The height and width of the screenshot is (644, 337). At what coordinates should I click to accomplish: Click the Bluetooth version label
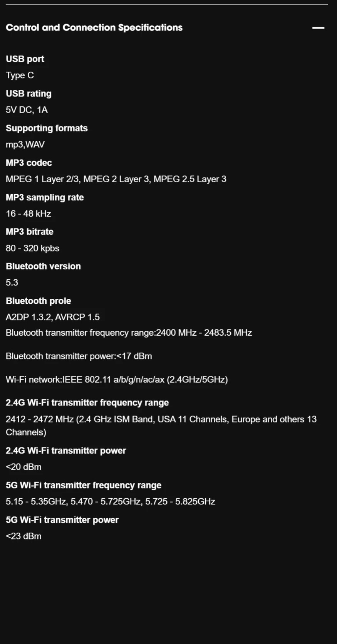[43, 266]
